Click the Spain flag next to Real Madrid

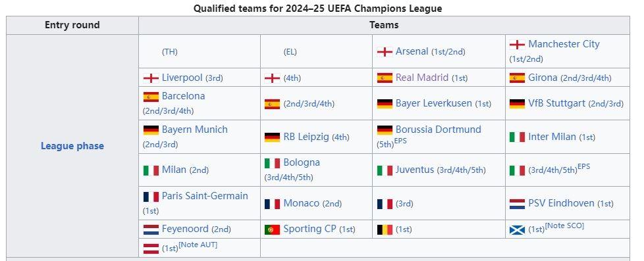pyautogui.click(x=385, y=78)
